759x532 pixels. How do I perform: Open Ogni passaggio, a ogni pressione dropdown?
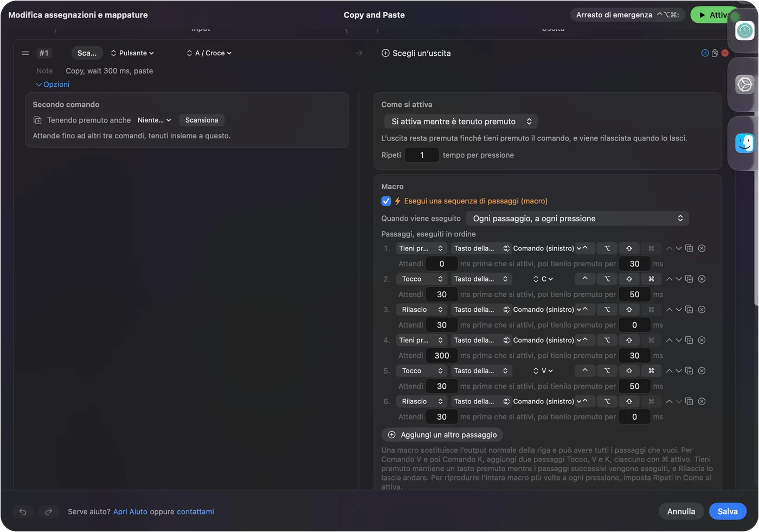click(x=577, y=219)
